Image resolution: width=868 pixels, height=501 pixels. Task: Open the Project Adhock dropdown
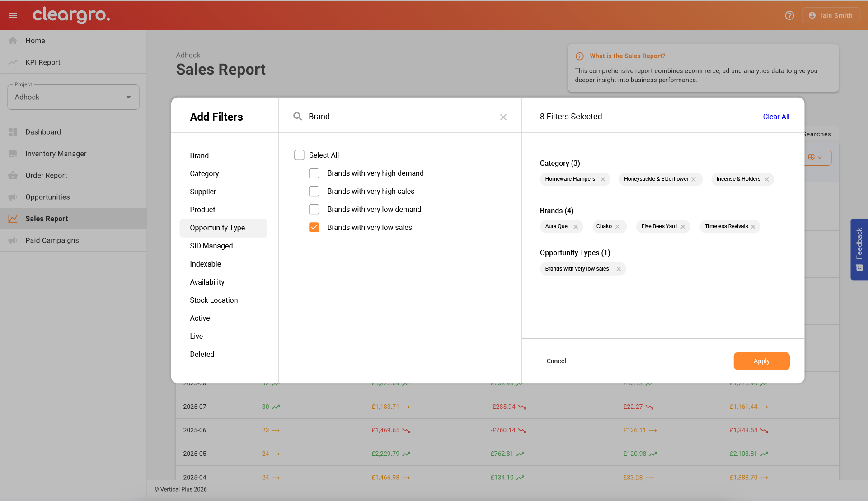tap(73, 97)
